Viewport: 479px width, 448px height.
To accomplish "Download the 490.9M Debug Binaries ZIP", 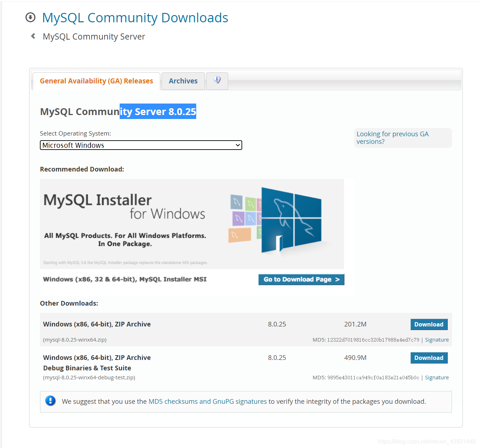I will pyautogui.click(x=429, y=358).
